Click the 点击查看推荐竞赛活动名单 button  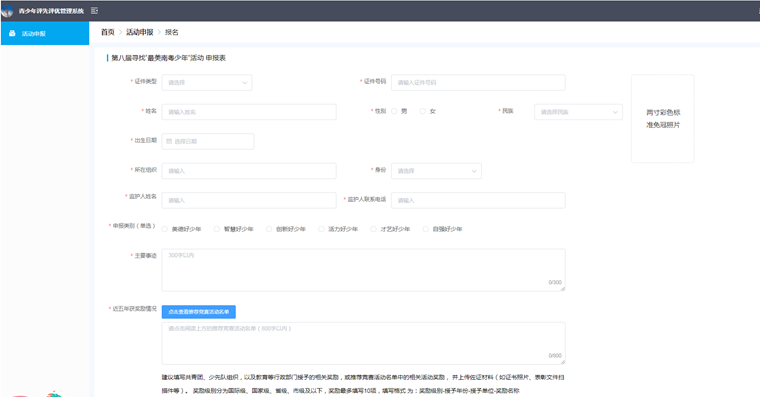(x=199, y=312)
